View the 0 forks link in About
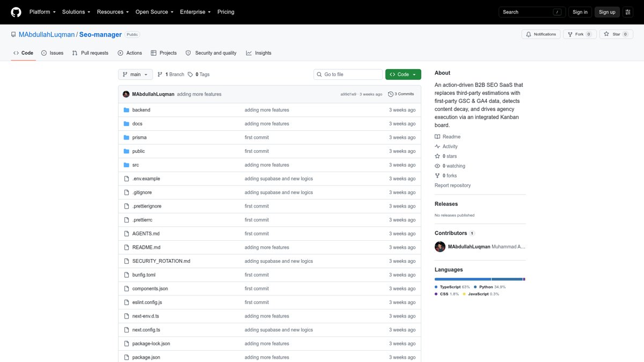 (x=445, y=175)
